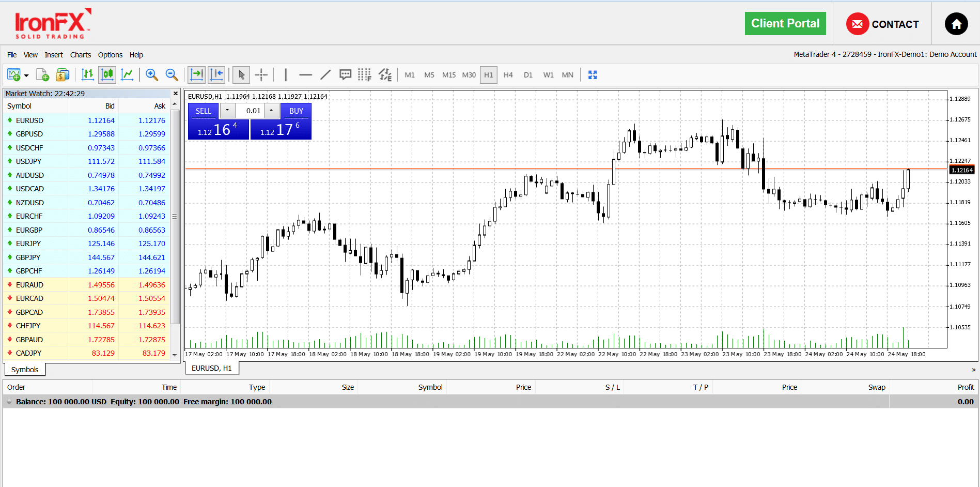Viewport: 980px width, 487px height.
Task: Click the IronFX logo
Action: point(53,24)
